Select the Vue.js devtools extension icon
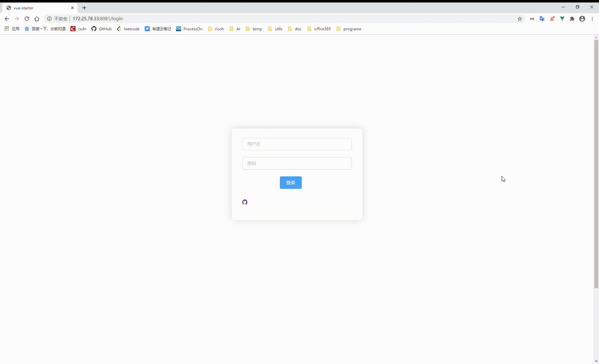 (562, 19)
